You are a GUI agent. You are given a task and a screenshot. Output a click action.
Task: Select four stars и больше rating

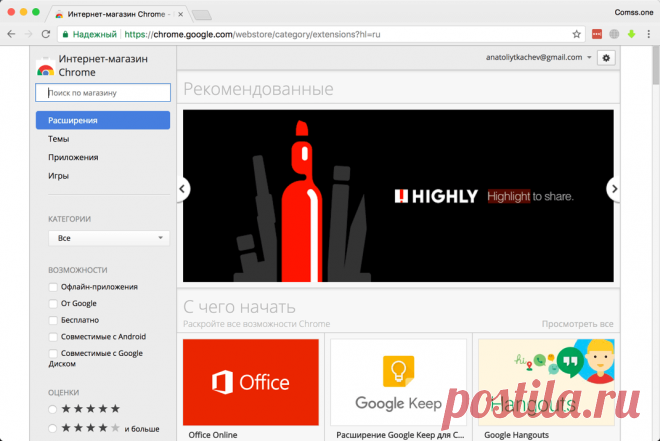pos(53,428)
